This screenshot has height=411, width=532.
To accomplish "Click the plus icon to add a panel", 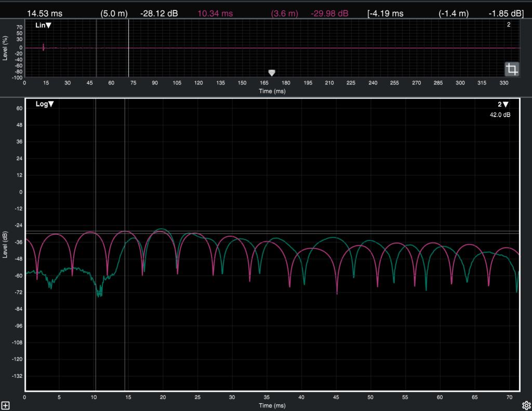I will [x=5, y=405].
